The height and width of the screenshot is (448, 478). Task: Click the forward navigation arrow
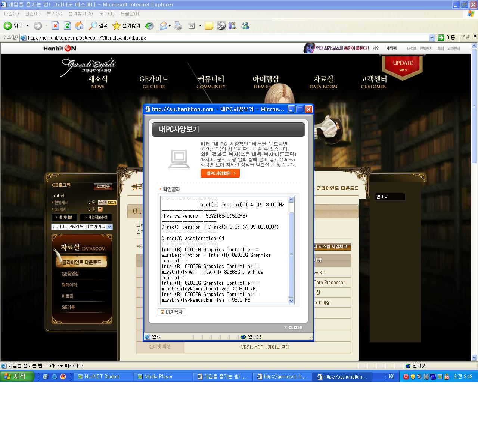tap(38, 26)
